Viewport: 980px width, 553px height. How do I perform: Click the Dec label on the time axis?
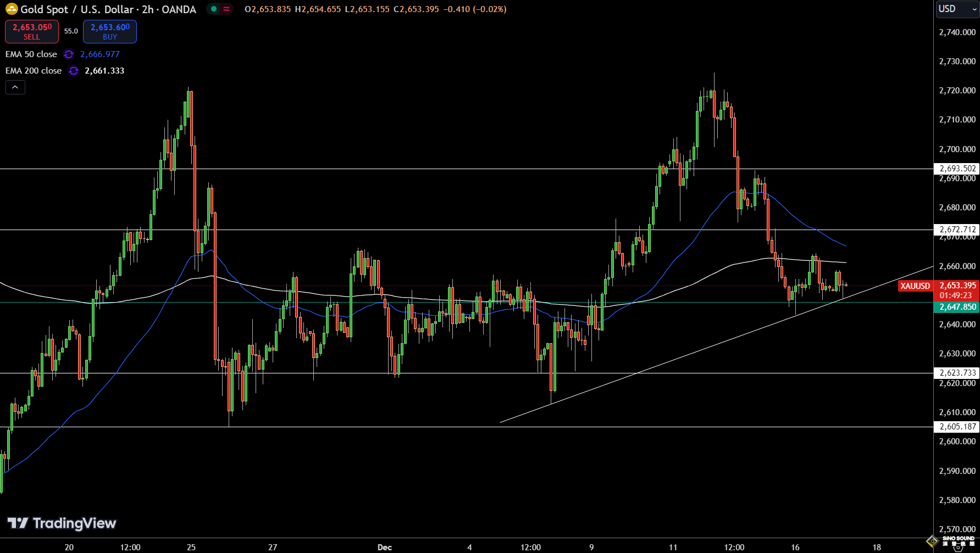(x=385, y=547)
